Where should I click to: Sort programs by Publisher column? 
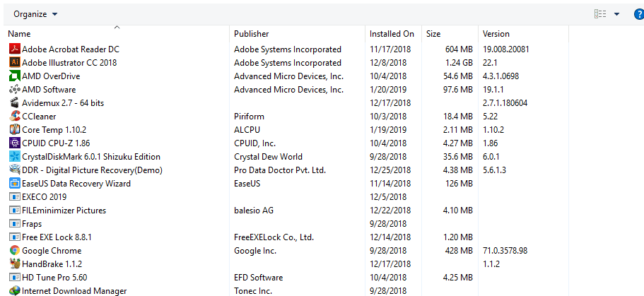tap(251, 34)
